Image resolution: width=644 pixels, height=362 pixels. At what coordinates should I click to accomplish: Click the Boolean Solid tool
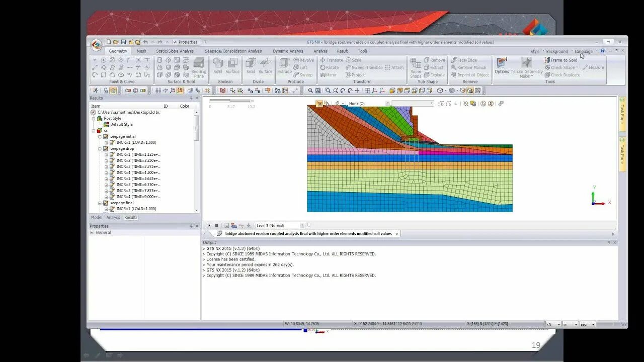click(217, 66)
